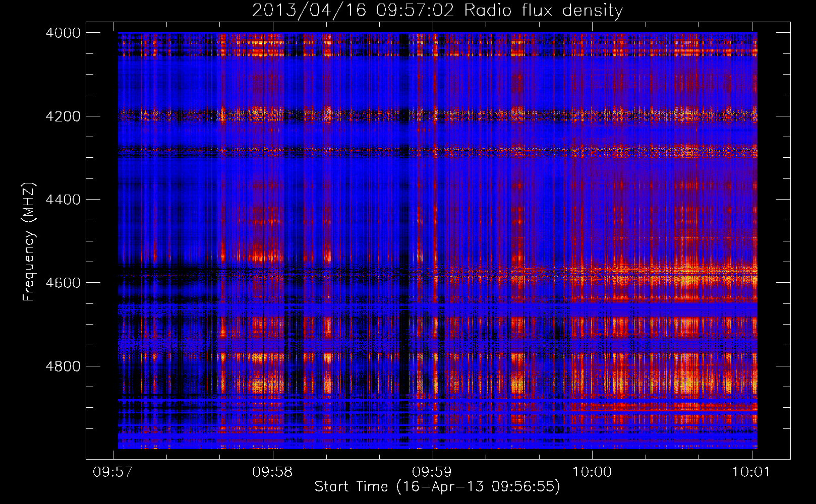The height and width of the screenshot is (504, 816).
Task: Click the '4800' frequency axis label
Action: tap(63, 366)
